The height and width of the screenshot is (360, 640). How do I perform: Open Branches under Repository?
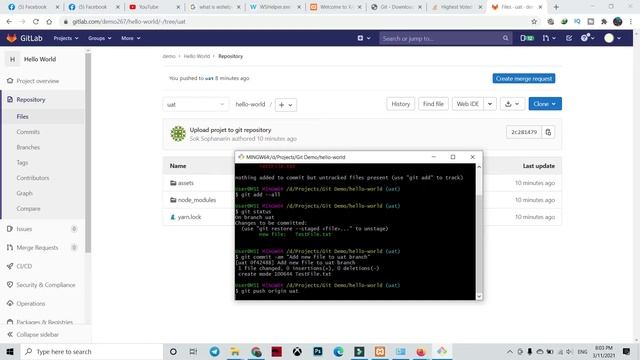(28, 147)
